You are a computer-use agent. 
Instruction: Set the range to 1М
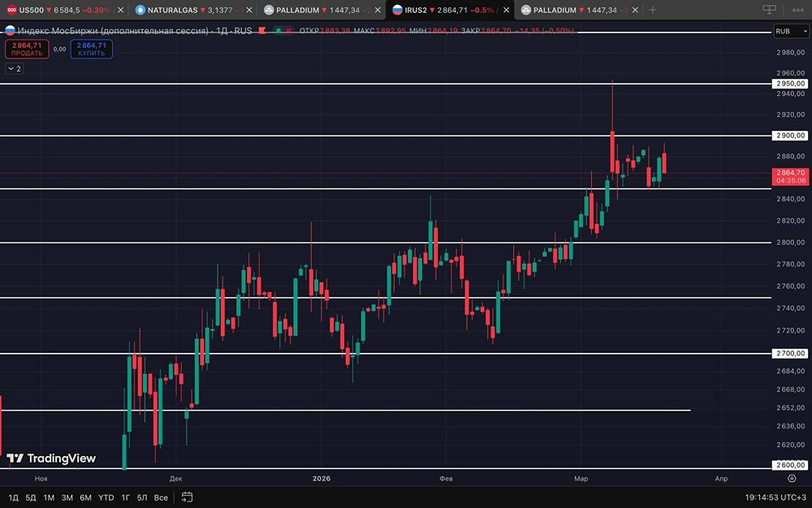pos(49,497)
